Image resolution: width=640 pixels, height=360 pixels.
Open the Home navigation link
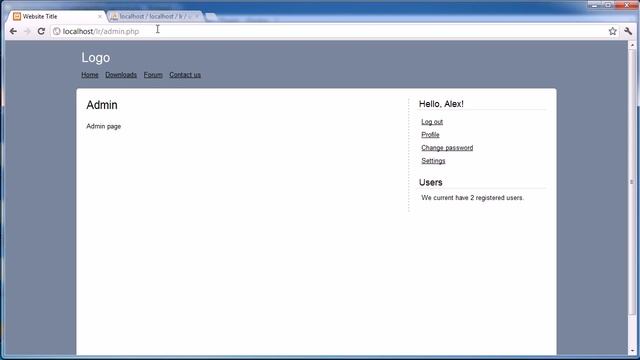(90, 75)
